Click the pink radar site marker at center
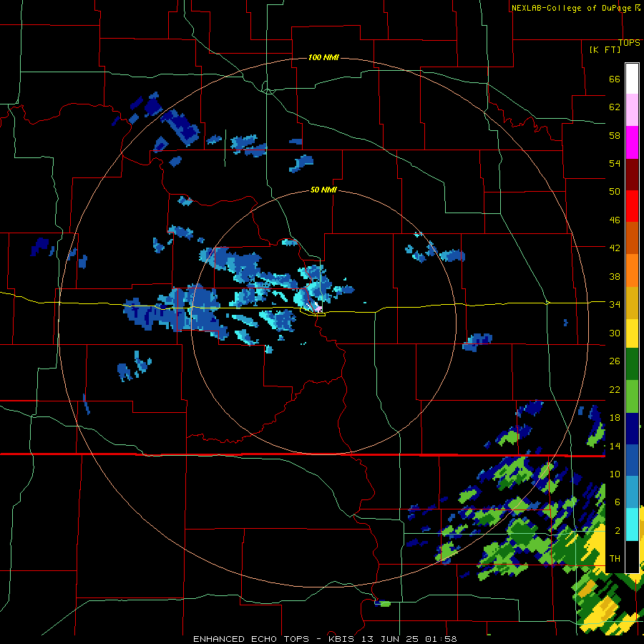Viewport: 644px width, 644px height. [318, 309]
